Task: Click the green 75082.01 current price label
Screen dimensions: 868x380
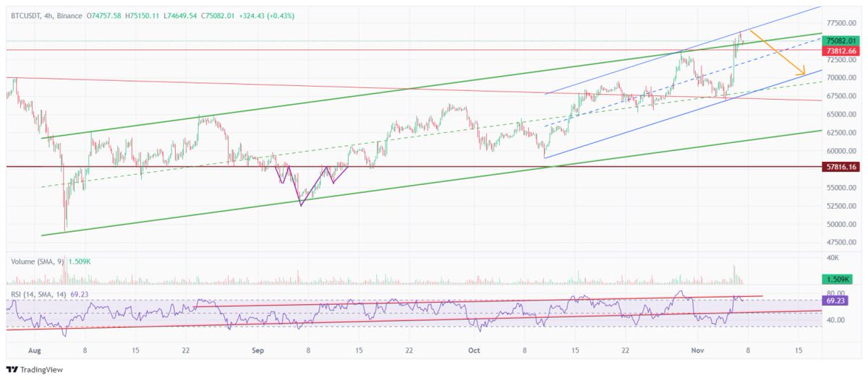Action: (x=842, y=41)
